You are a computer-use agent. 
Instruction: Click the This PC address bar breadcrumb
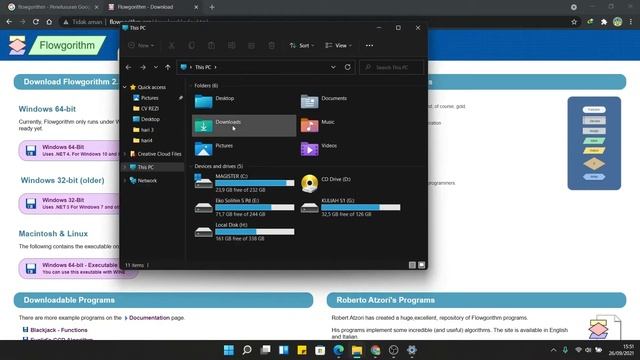(203, 67)
